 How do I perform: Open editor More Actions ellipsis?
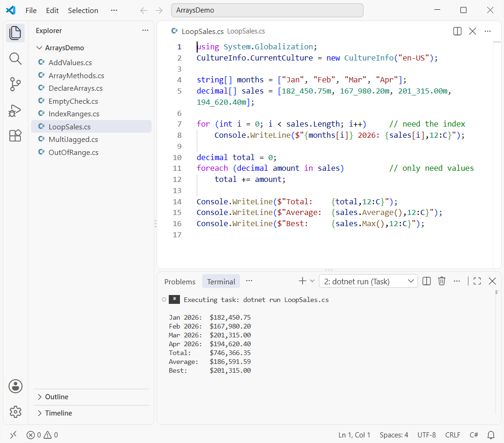pos(488,31)
